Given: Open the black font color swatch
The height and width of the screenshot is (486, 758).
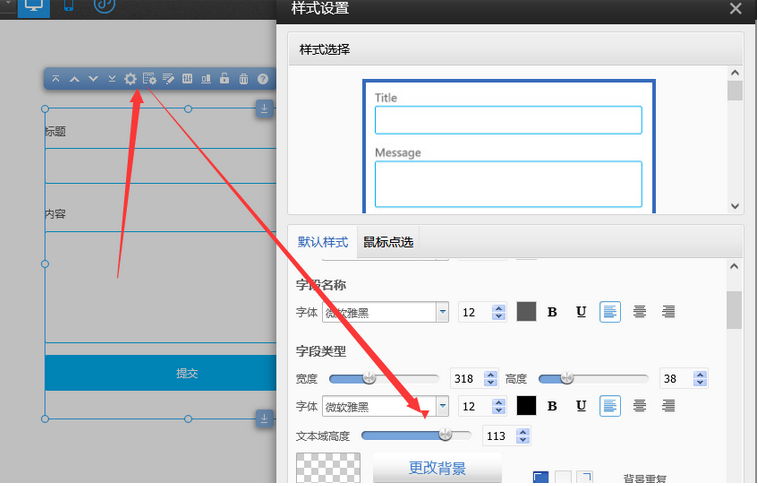Looking at the screenshot, I should tap(526, 406).
